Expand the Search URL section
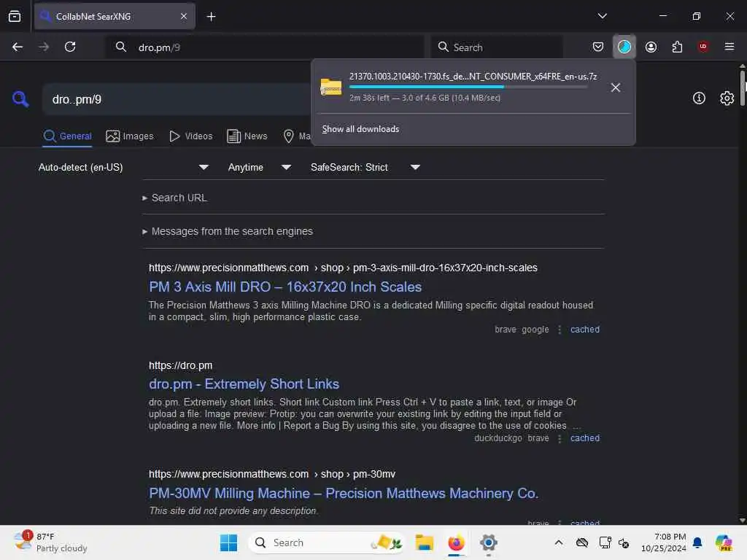 [x=175, y=198]
